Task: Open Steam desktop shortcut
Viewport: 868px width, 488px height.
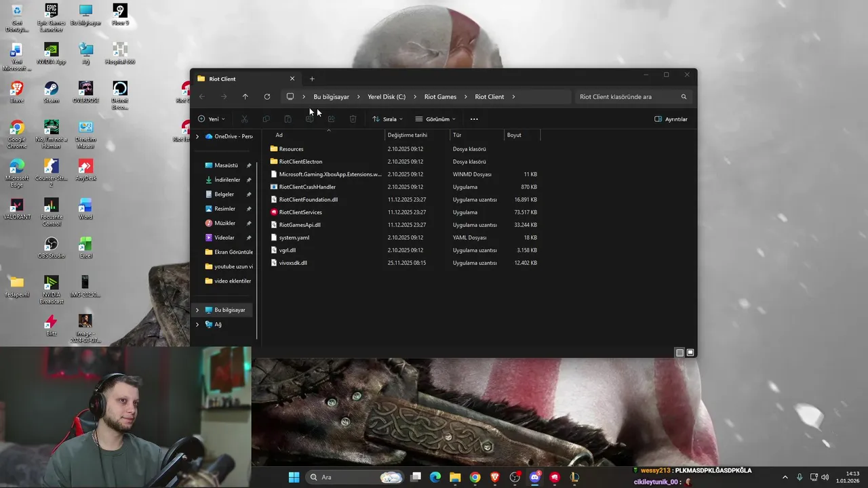Action: point(51,92)
